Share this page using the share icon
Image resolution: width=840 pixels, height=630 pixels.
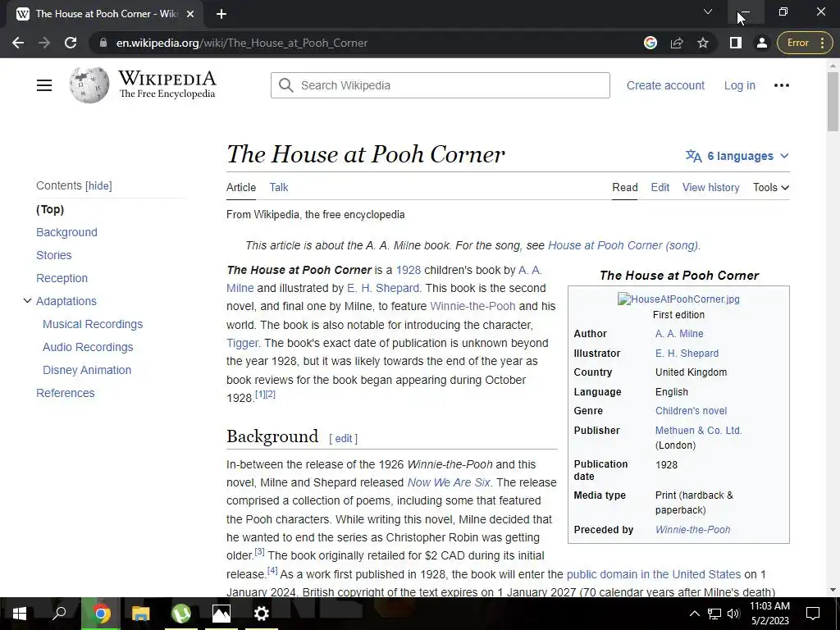coord(677,43)
